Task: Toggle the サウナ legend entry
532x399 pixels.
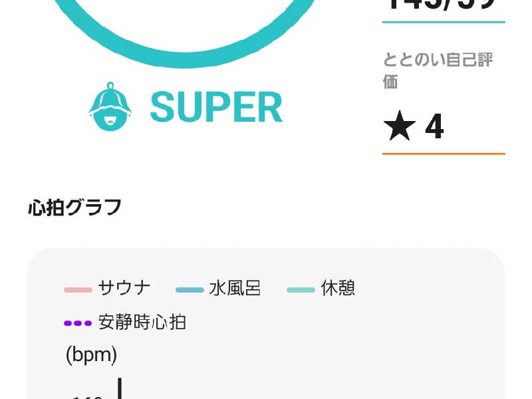Action: pyautogui.click(x=107, y=289)
